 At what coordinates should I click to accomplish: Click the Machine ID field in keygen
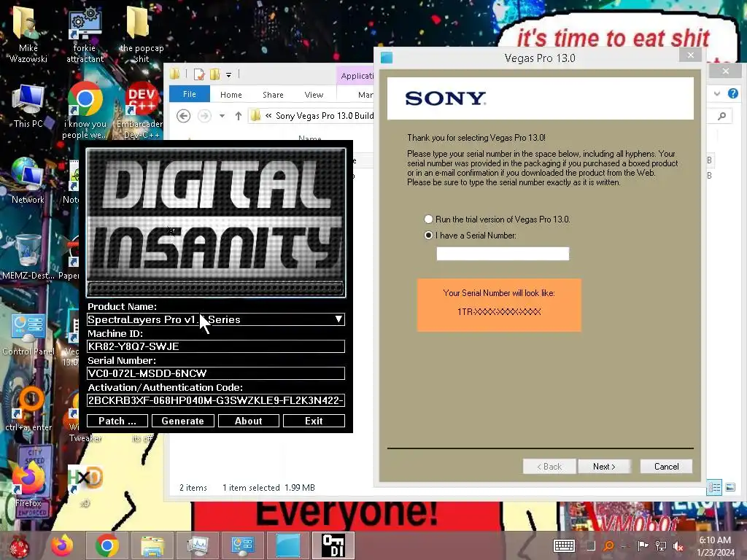[x=216, y=346]
